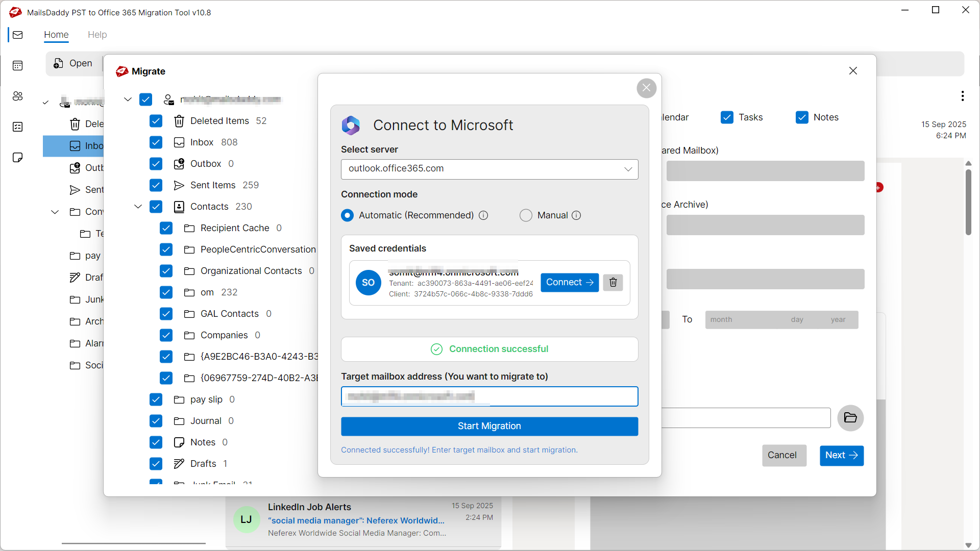This screenshot has width=980, height=551.
Task: Uncheck the GAL Contacts checkbox
Action: click(166, 314)
